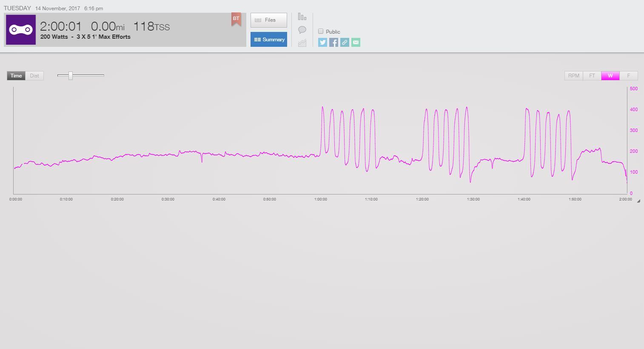The height and width of the screenshot is (349, 644).
Task: Toggle the F data series
Action: (628, 76)
